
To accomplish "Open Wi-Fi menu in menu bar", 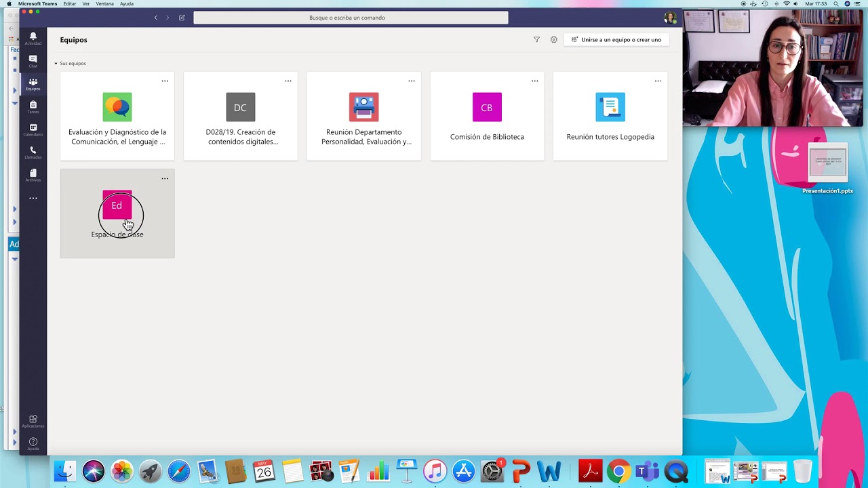I will 787,3.
